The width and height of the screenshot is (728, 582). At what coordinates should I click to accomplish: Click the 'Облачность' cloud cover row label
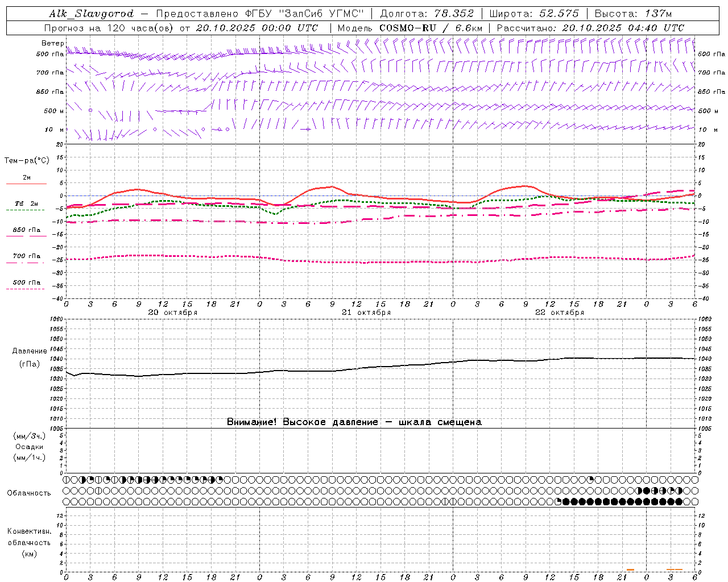click(x=29, y=493)
